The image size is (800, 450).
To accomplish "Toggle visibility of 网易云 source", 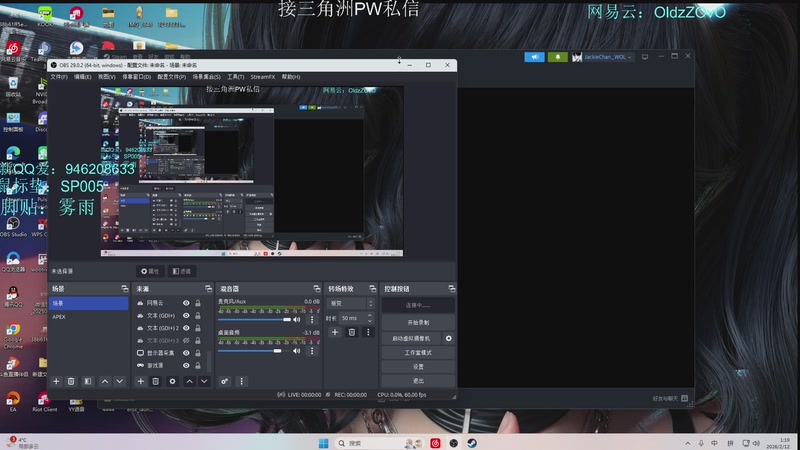I will [x=186, y=303].
